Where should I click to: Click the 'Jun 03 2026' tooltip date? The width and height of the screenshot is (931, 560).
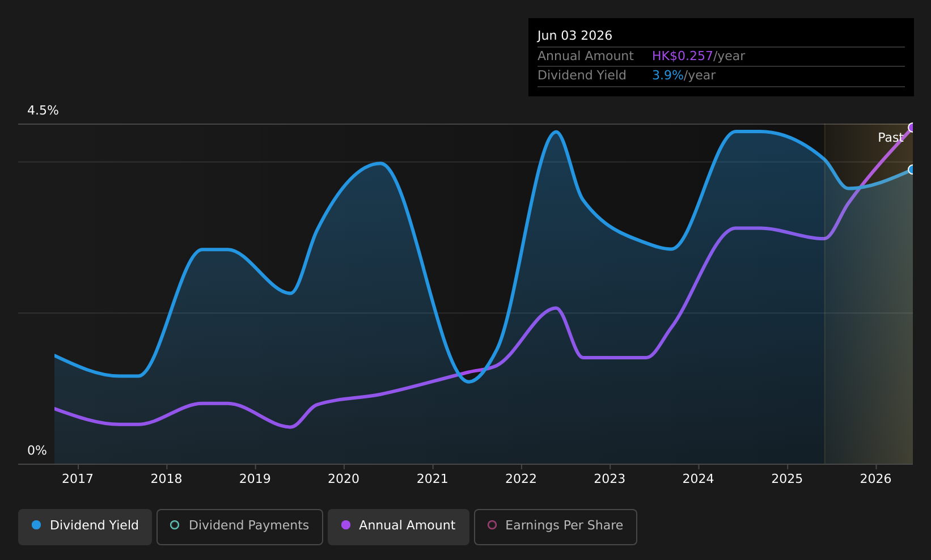(575, 36)
